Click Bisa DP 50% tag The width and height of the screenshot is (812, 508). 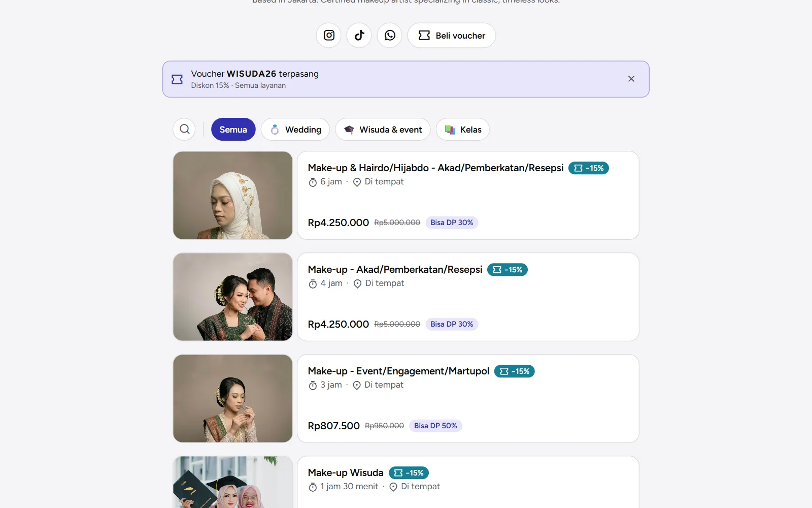tap(435, 426)
